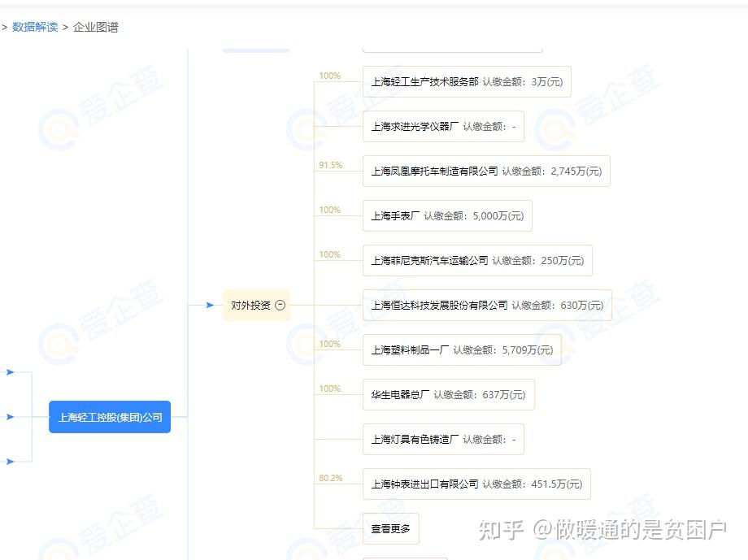
Task: Click the 查看更多 button
Action: click(391, 528)
